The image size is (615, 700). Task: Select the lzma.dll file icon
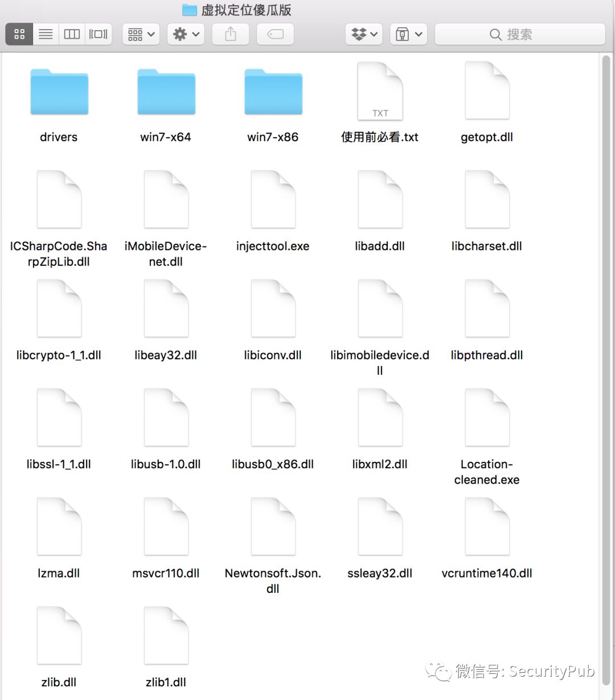59,527
